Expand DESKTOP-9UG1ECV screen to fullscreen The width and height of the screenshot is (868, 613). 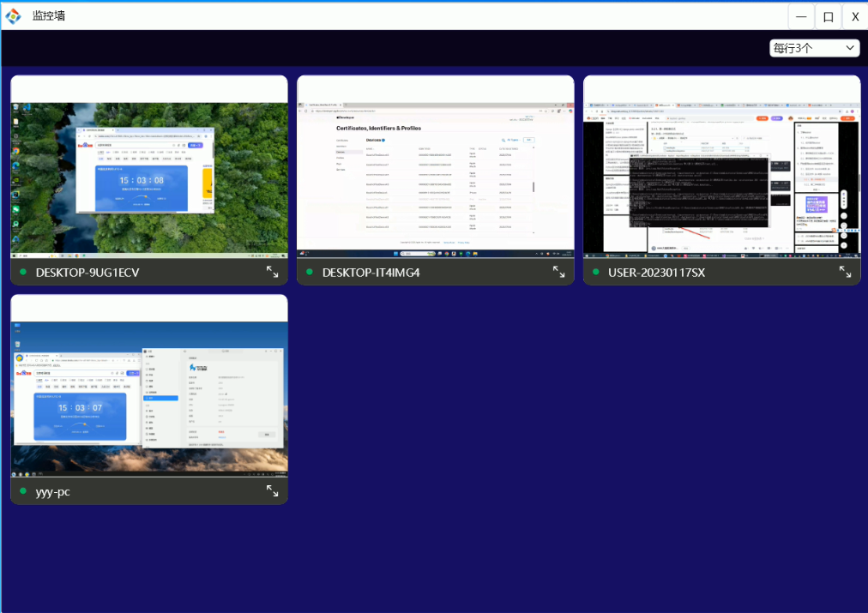coord(272,272)
